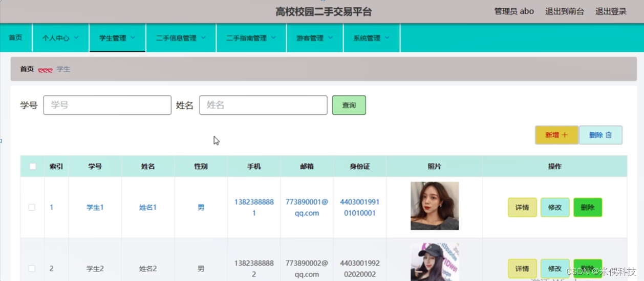Image resolution: width=644 pixels, height=281 pixels.
Task: Expand the chevron next to 二手信息管理
Action: tap(203, 37)
